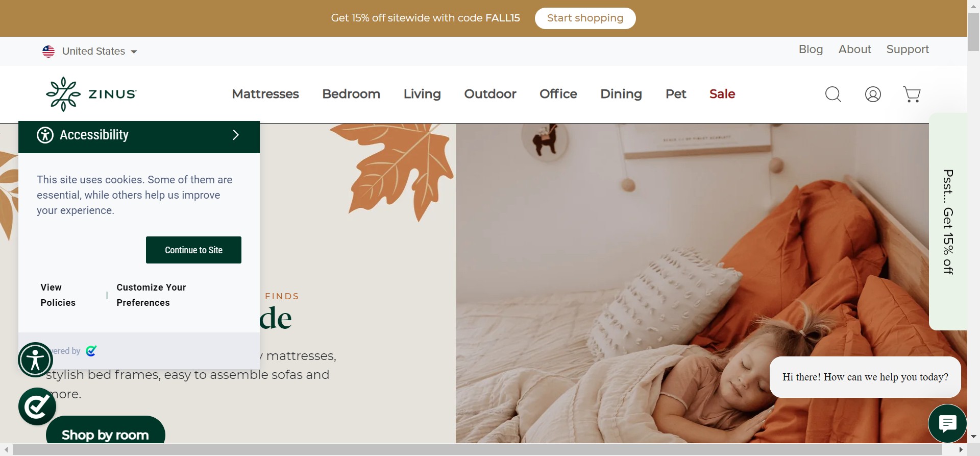Open the View Policies link

coord(58,295)
